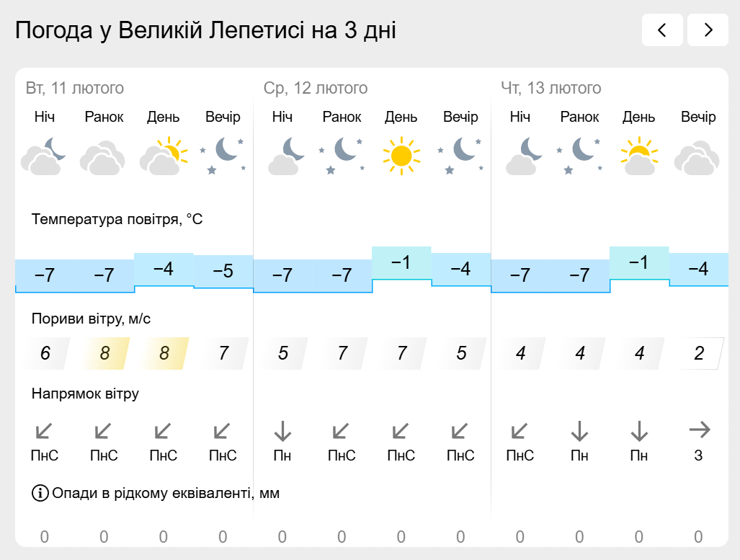Click the sun behind cloud icon Thursday День

[639, 156]
